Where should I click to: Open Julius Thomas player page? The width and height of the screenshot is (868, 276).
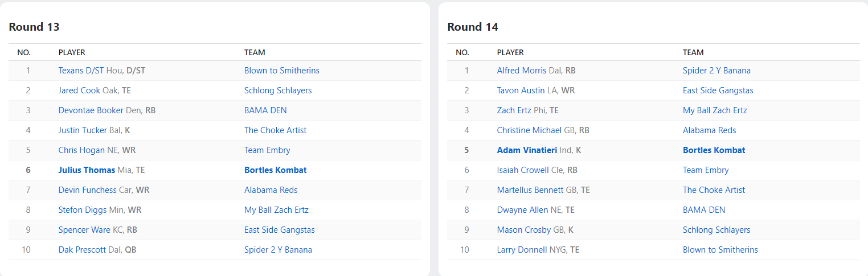pos(87,170)
